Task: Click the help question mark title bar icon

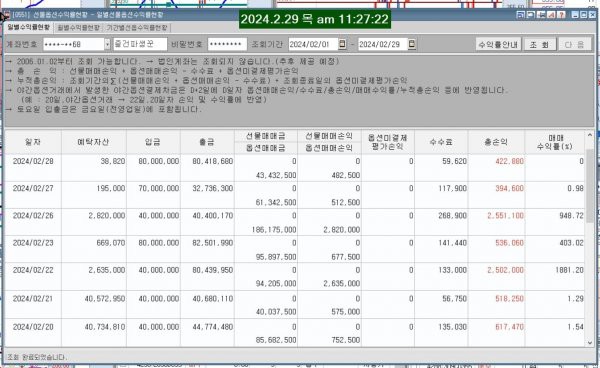Action: coord(561,15)
